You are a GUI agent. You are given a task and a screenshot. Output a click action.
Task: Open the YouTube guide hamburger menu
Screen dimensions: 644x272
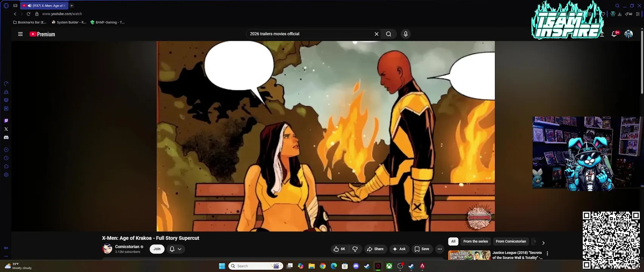pyautogui.click(x=20, y=34)
